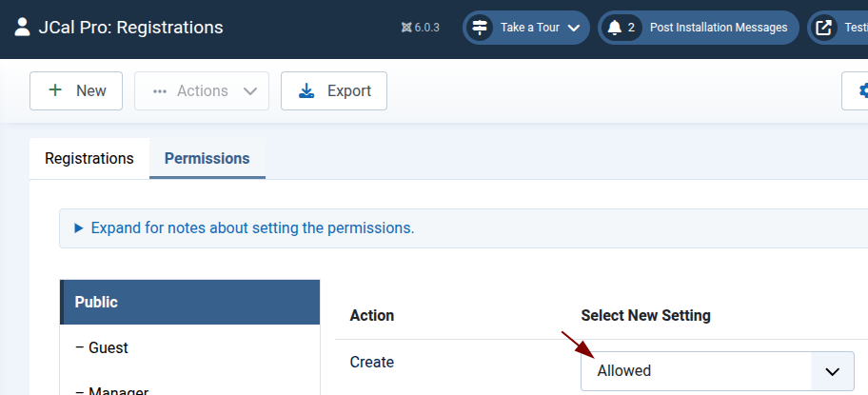Screen dimensions: 868x395
Task: Open the Actions dropdown menu
Action: [202, 90]
